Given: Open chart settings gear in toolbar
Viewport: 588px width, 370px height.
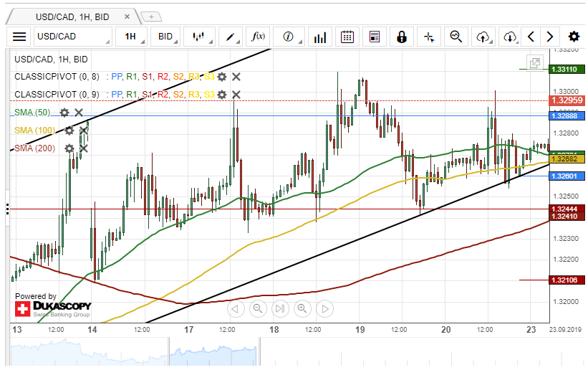Looking at the screenshot, I should tap(574, 37).
